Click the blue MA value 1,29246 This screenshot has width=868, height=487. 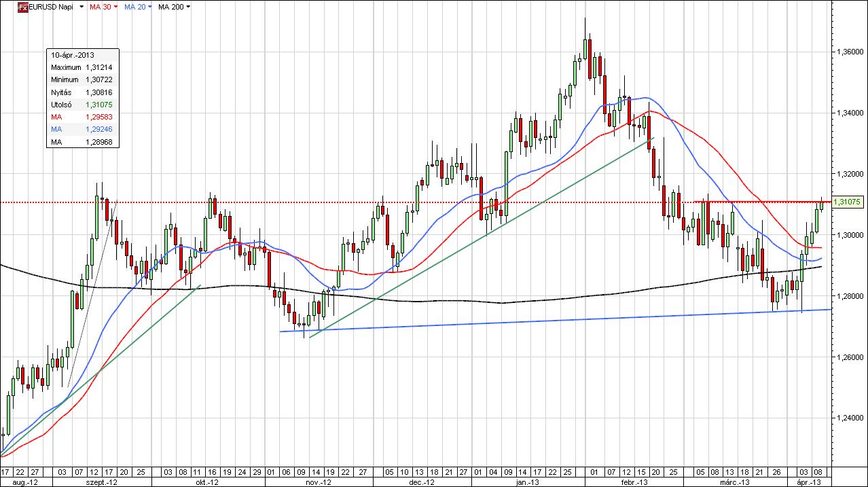pos(98,129)
